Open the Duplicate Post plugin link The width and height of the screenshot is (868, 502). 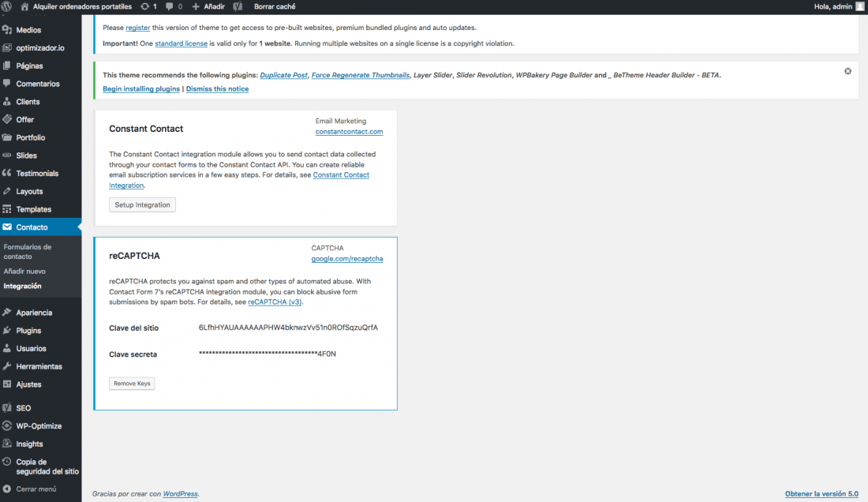coord(283,75)
